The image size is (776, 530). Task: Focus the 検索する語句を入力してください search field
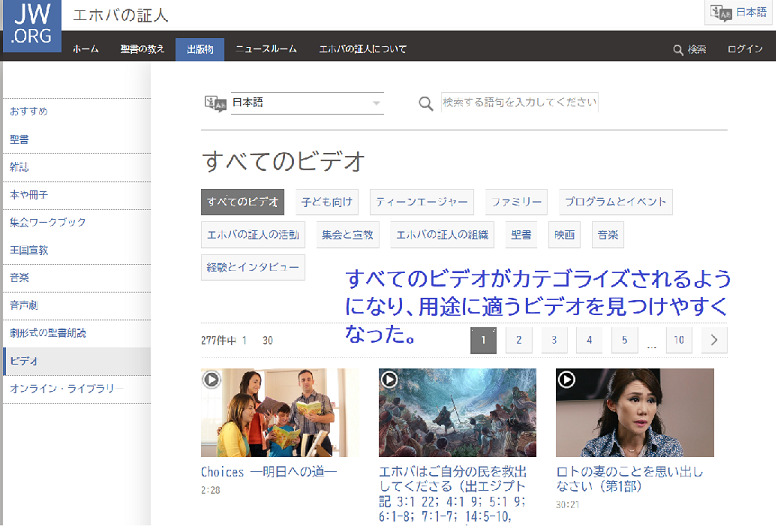click(520, 102)
